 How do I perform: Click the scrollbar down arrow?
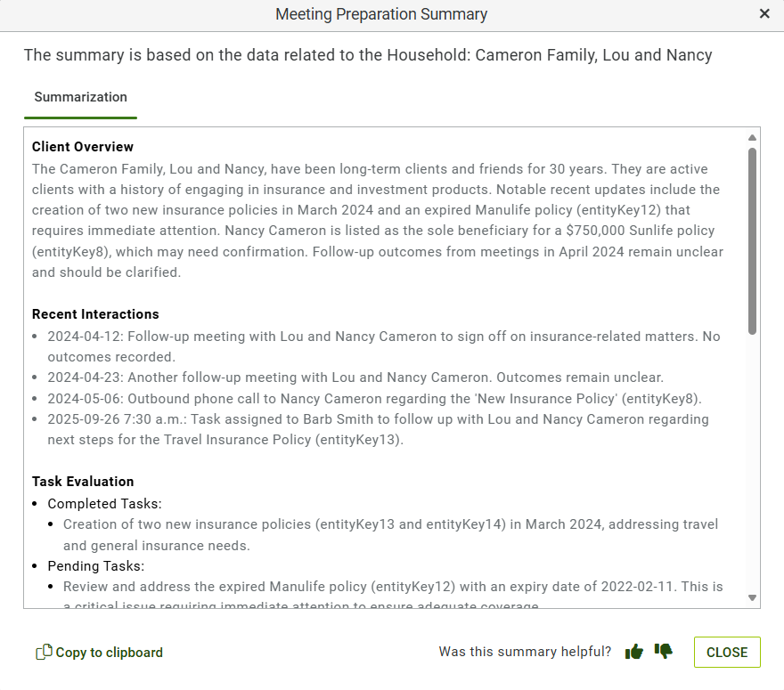(x=752, y=597)
